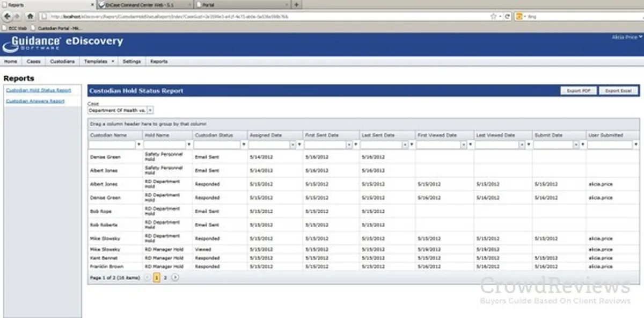
Task: Open date picker for First Viewed Date filter
Action: pos(464,145)
